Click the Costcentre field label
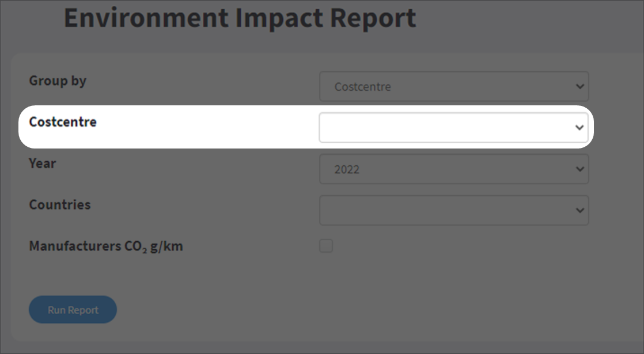The width and height of the screenshot is (644, 354). tap(63, 122)
